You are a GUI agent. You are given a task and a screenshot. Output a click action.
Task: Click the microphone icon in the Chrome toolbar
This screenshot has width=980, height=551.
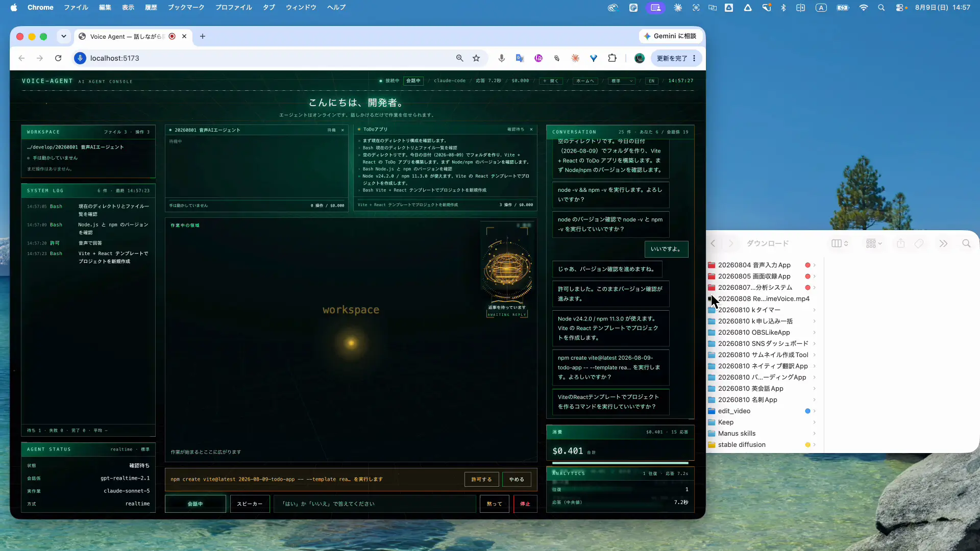502,58
